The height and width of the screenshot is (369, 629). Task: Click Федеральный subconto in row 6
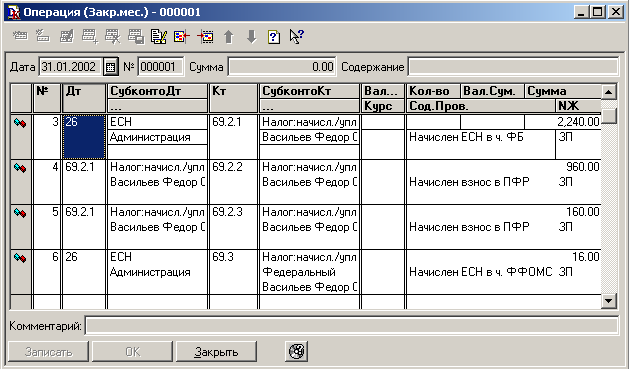298,272
